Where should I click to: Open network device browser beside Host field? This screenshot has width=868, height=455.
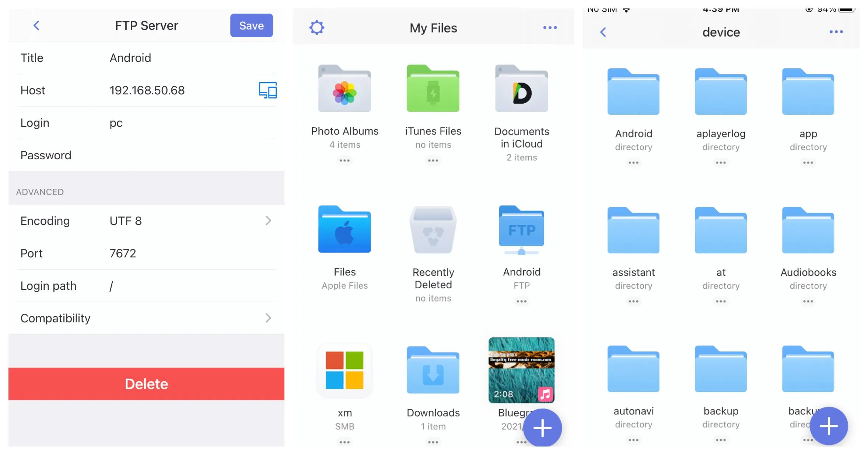(267, 90)
